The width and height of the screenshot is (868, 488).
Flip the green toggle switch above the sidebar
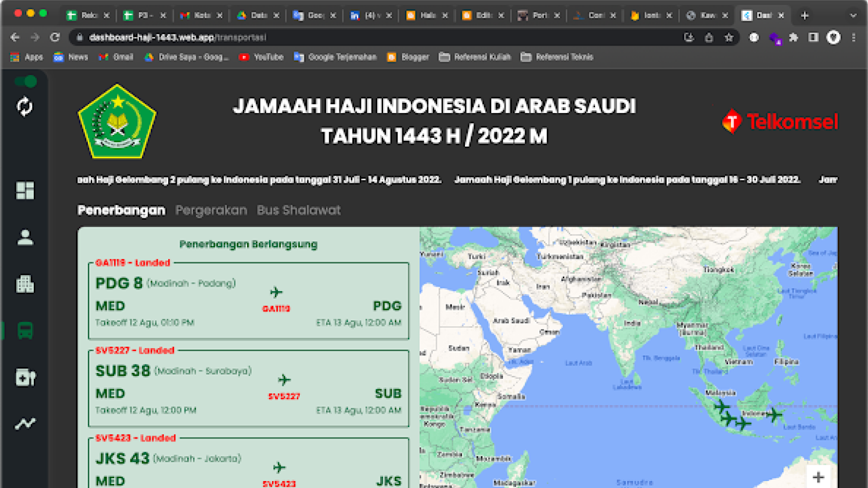[x=25, y=81]
